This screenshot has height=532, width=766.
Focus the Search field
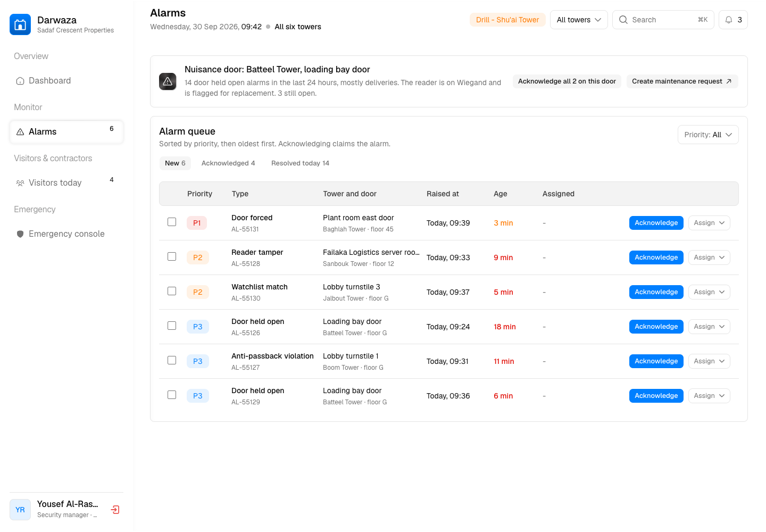tap(663, 20)
